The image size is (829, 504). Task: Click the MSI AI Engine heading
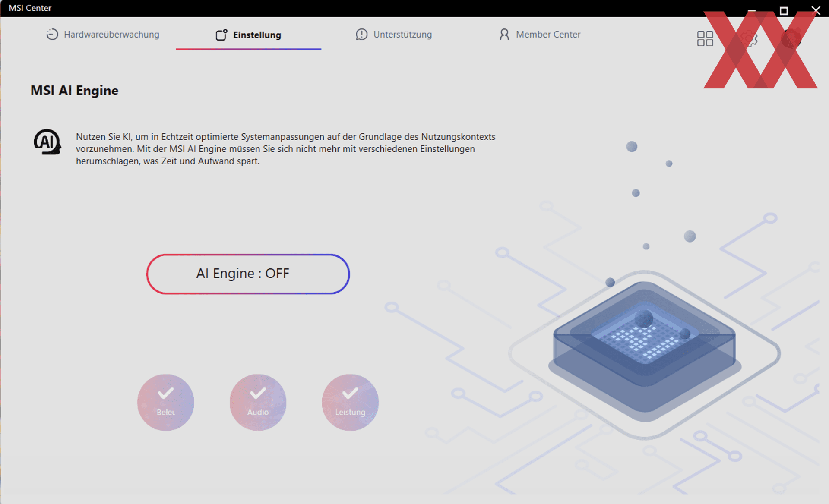pos(74,91)
